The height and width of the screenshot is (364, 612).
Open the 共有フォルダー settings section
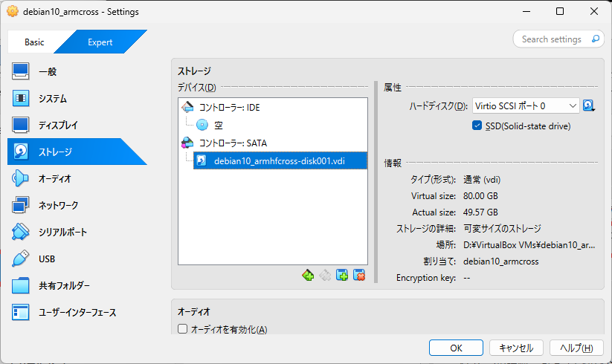(x=64, y=286)
